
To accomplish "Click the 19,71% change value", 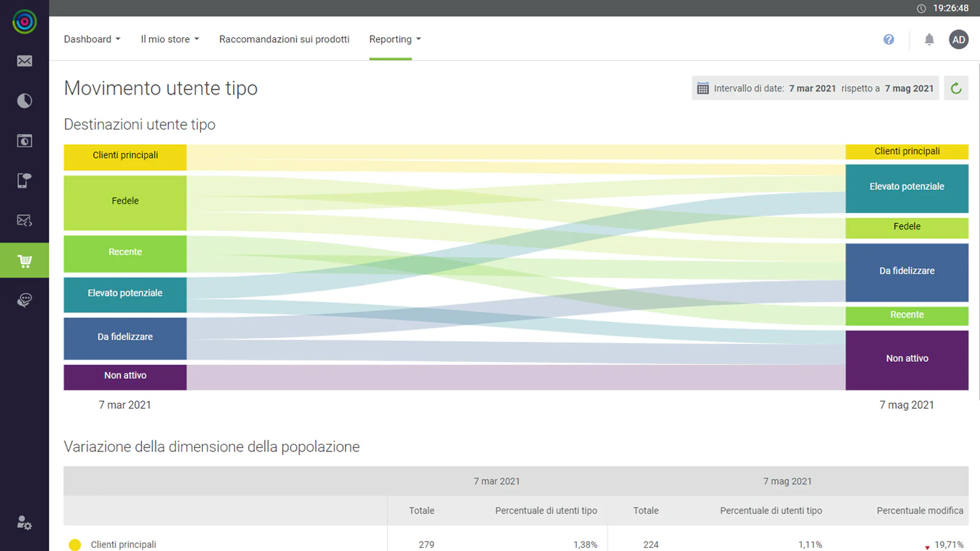I will (949, 544).
